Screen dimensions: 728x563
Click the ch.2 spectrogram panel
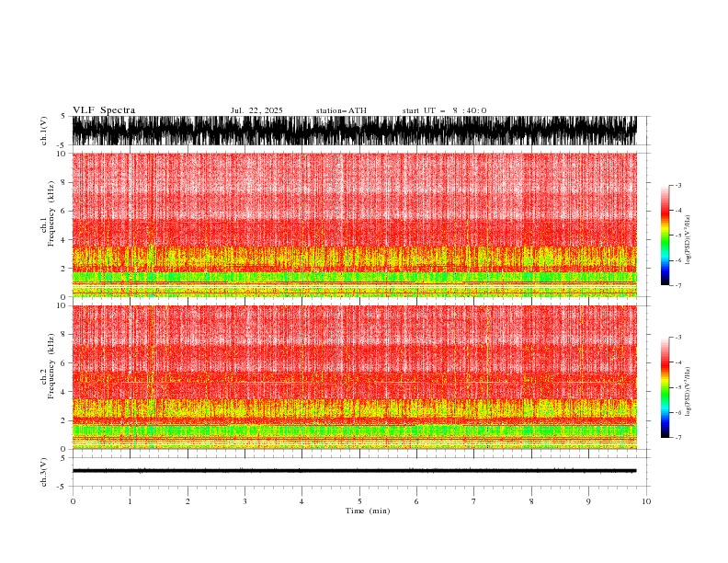tap(355, 377)
